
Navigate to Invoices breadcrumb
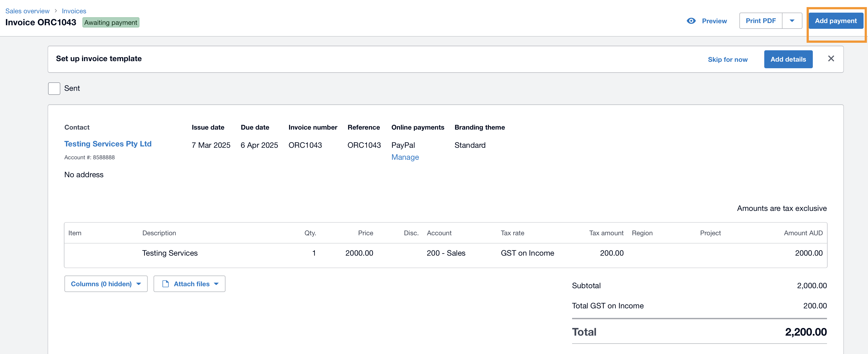point(74,11)
